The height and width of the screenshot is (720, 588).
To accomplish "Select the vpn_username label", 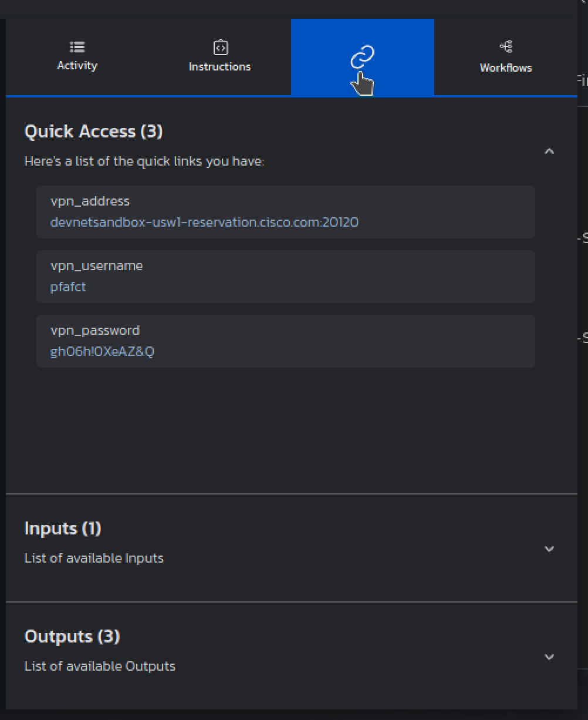I will (x=97, y=266).
